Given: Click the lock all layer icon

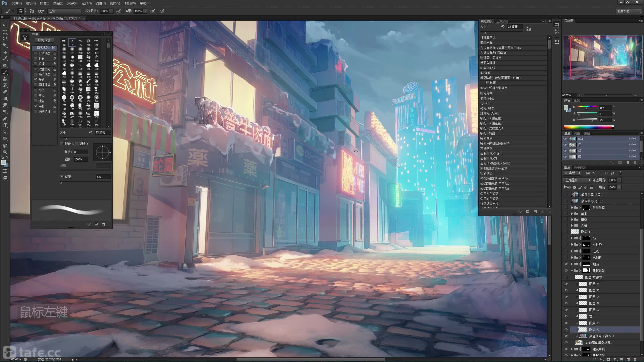Looking at the screenshot, I should [x=591, y=187].
